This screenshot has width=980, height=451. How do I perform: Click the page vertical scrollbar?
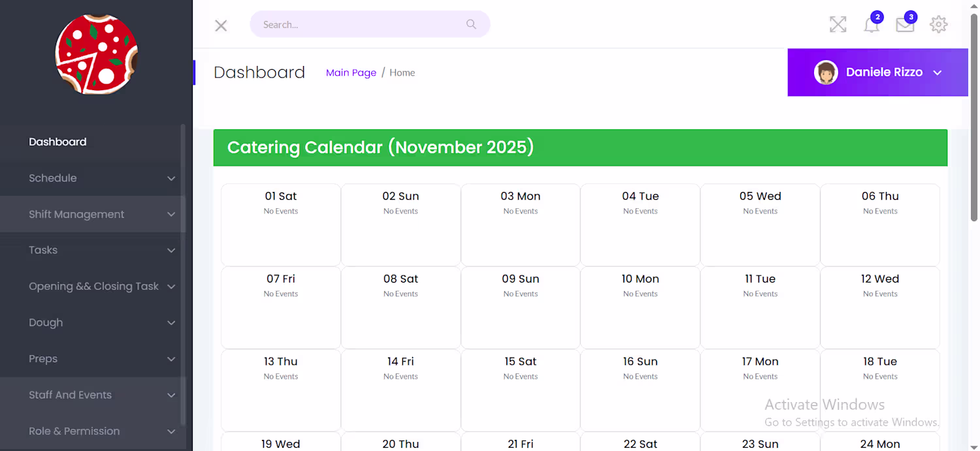(x=974, y=117)
